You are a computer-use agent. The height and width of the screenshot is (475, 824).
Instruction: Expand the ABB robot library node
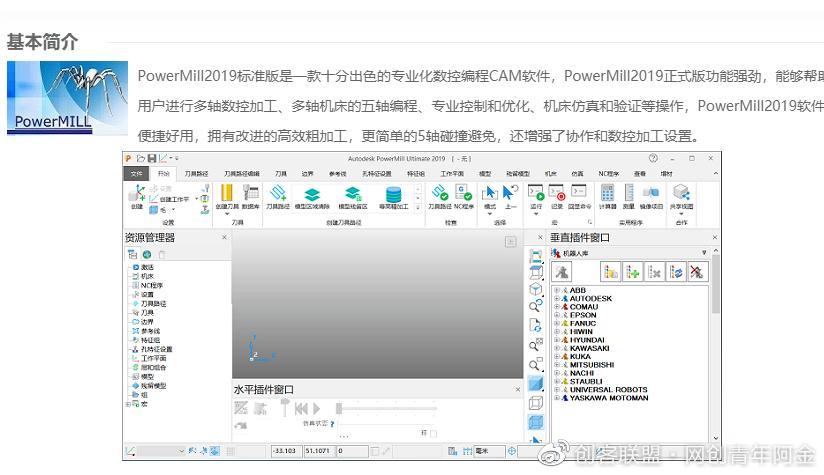click(x=557, y=290)
